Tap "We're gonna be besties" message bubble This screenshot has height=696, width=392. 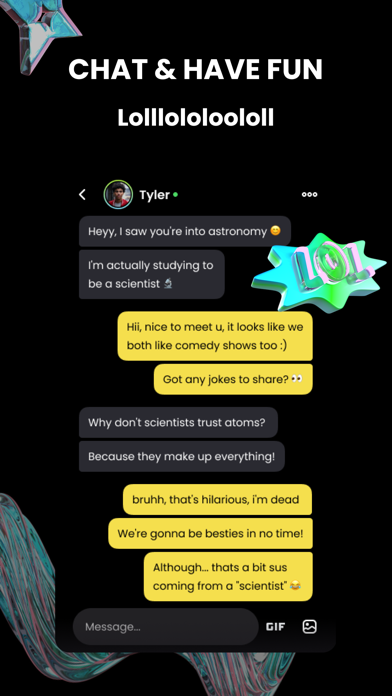(x=210, y=534)
